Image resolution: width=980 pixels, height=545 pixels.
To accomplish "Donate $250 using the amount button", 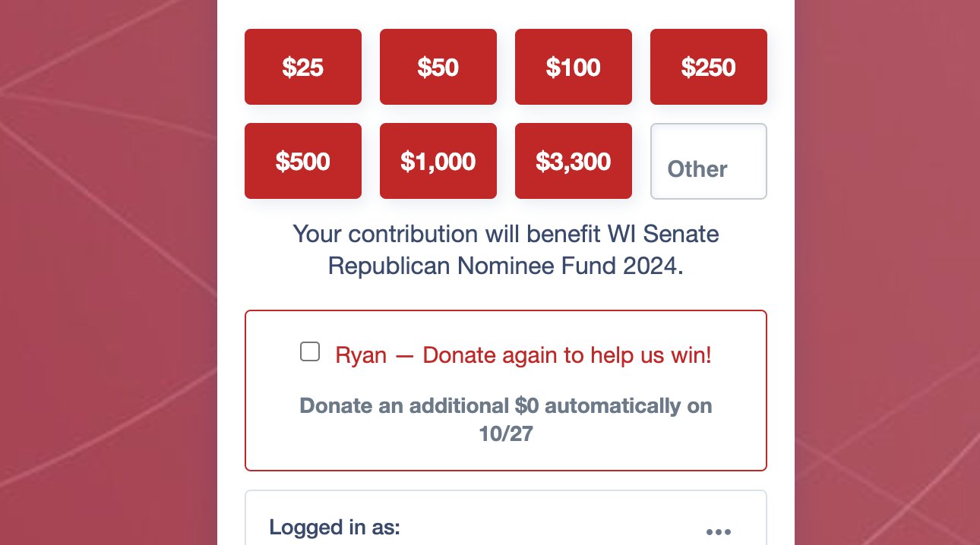I will point(709,67).
